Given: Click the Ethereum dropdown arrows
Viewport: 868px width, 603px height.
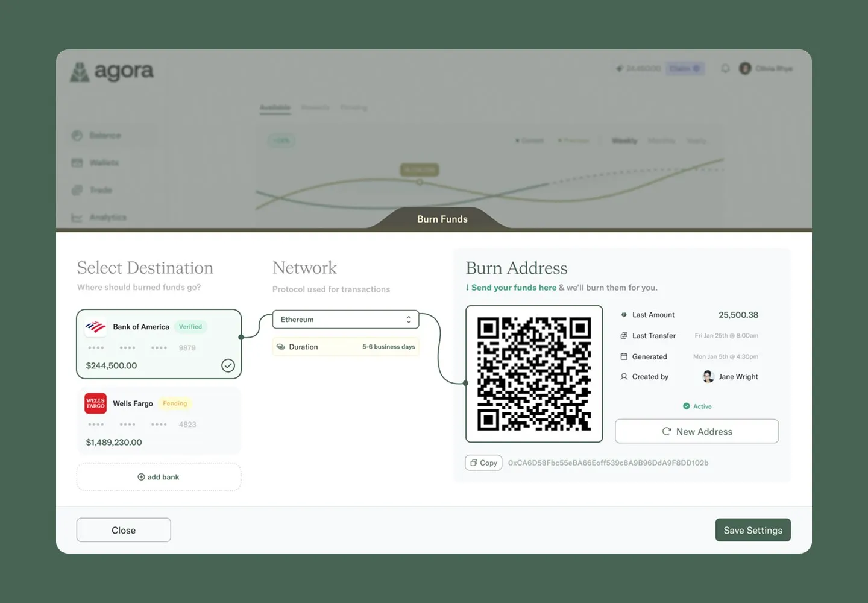Looking at the screenshot, I should pos(409,320).
